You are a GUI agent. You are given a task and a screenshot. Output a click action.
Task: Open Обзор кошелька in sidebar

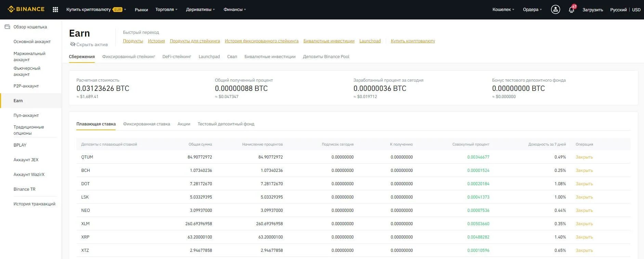click(30, 27)
